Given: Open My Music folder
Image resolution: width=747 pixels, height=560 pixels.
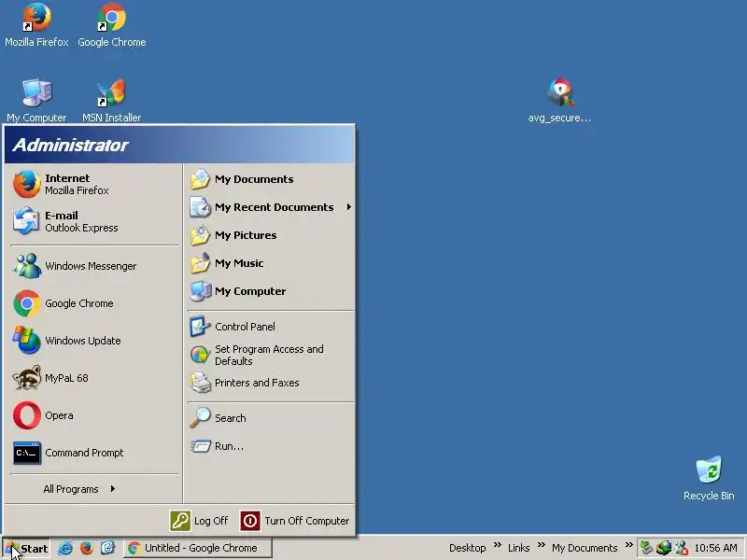Looking at the screenshot, I should point(269,263).
